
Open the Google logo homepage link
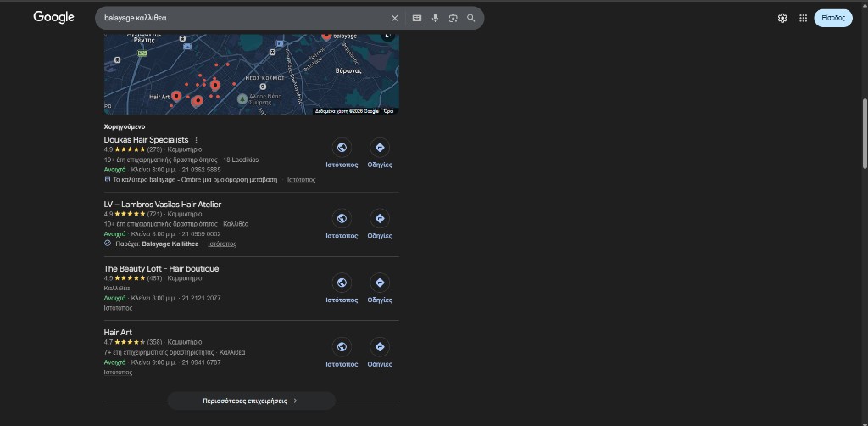(53, 17)
